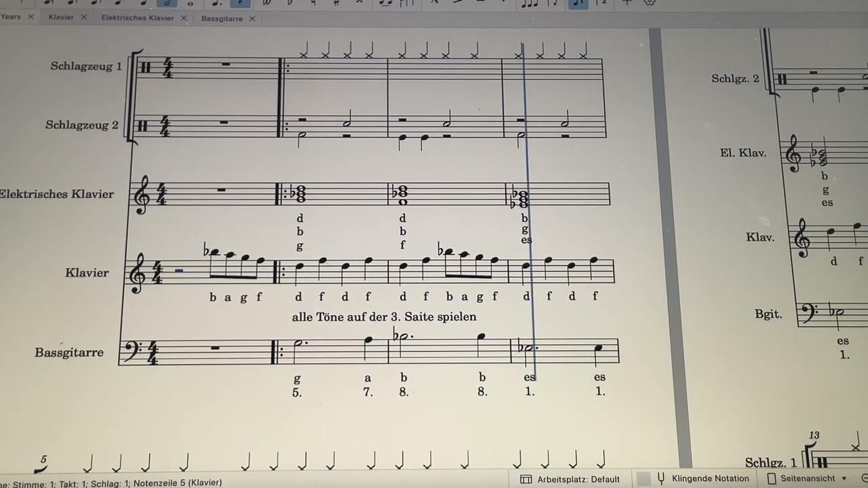The image size is (868, 488).
Task: Close the Years tab
Action: pyautogui.click(x=31, y=17)
